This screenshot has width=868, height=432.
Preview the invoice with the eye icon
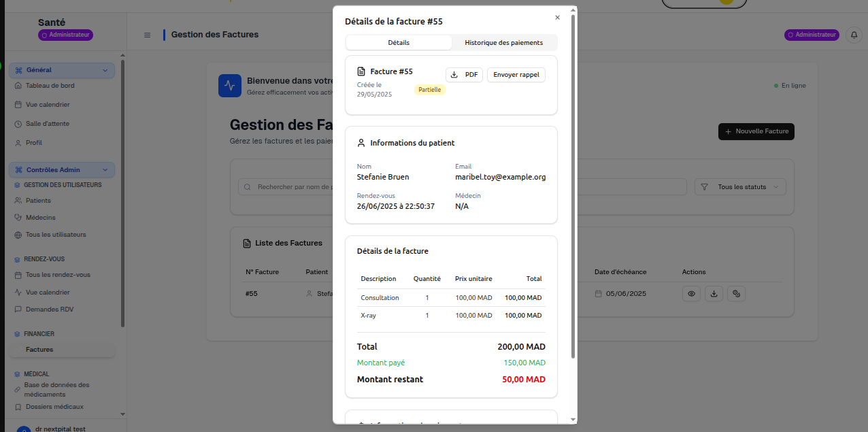click(x=691, y=293)
